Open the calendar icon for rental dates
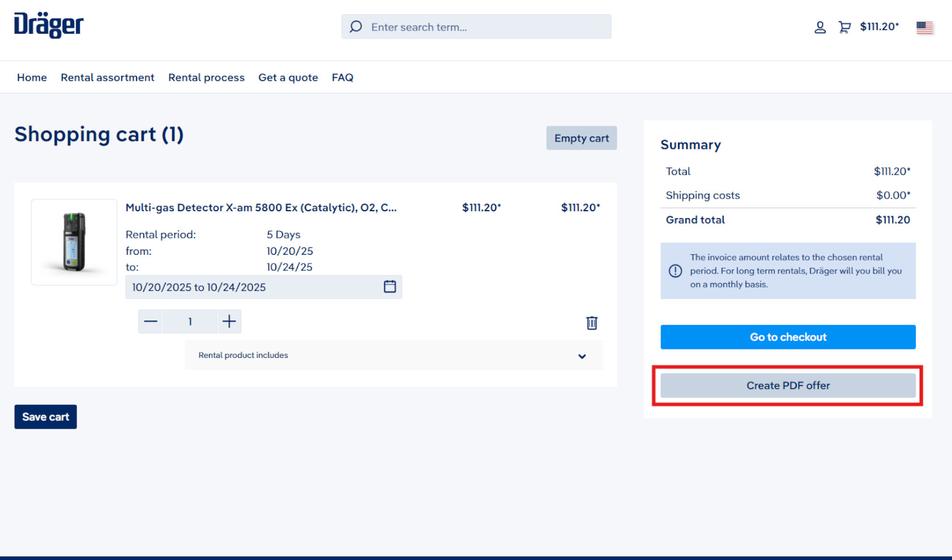This screenshot has height=560, width=952. tap(390, 287)
